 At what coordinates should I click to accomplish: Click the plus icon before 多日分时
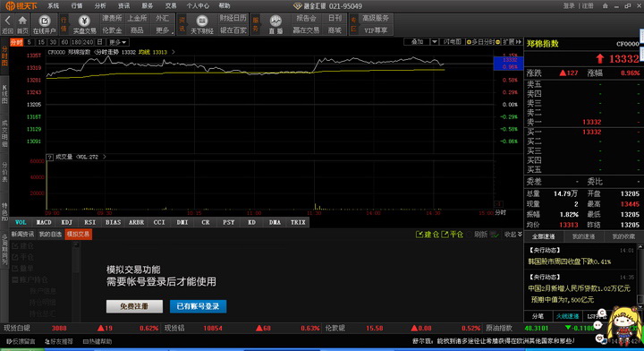[469, 42]
